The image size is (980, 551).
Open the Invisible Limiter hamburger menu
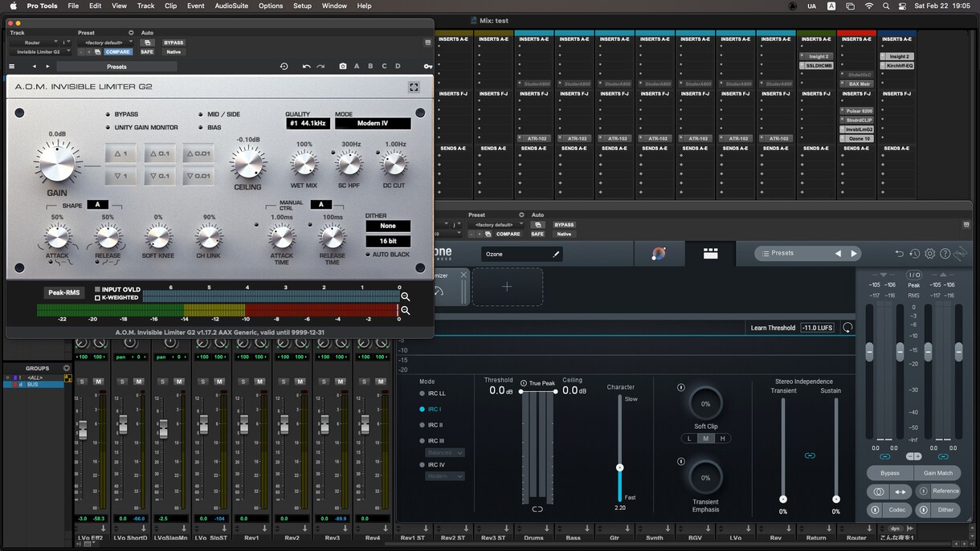click(x=11, y=67)
